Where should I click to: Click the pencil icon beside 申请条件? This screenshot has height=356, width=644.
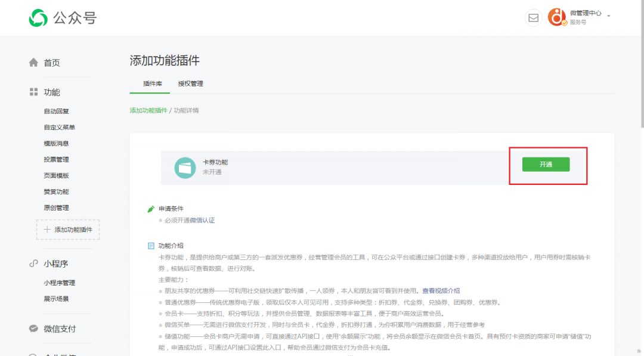click(x=151, y=209)
